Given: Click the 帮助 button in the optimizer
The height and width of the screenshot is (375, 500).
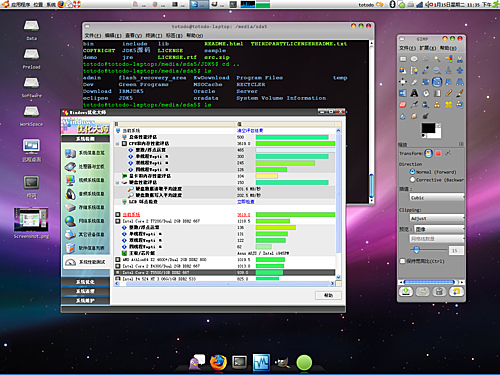Looking at the screenshot, I should 328,295.
